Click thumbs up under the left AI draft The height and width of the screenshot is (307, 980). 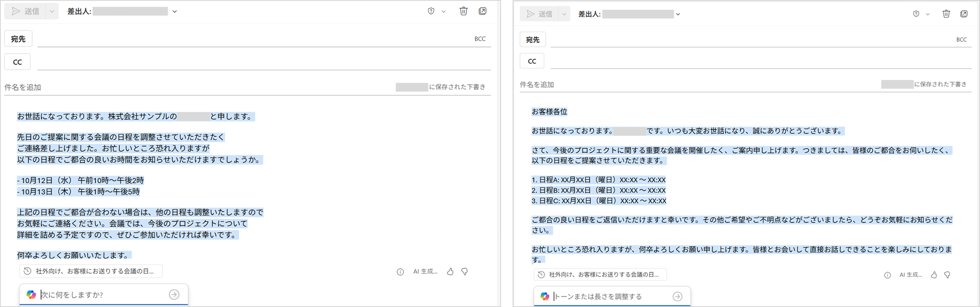(x=450, y=272)
